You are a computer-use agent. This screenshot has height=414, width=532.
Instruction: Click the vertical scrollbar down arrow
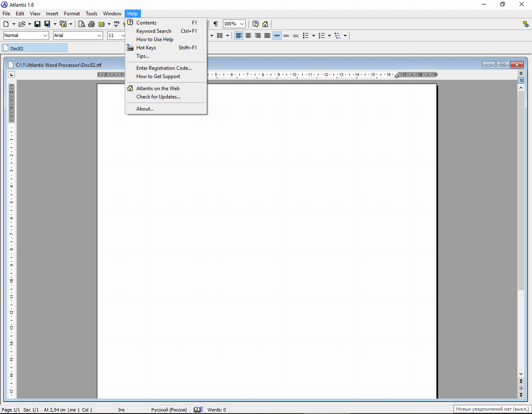pos(521,374)
